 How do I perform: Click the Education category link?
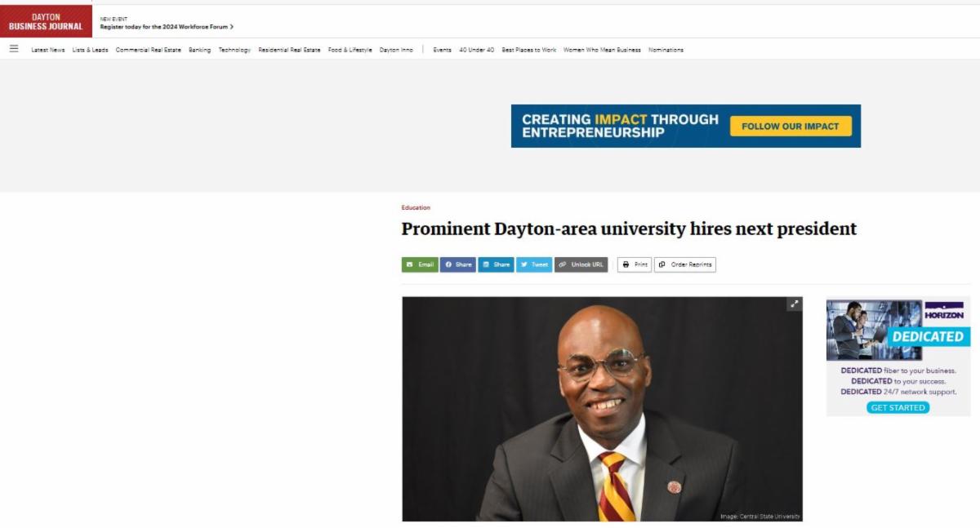[416, 207]
